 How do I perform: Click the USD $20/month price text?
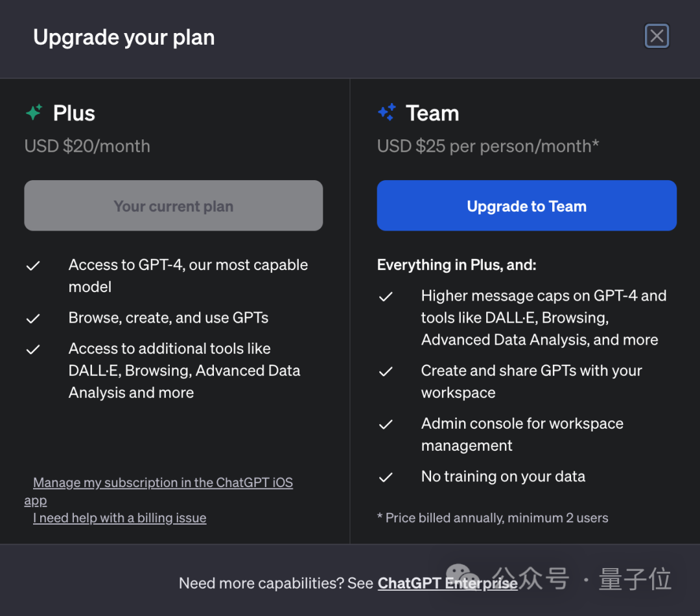[x=87, y=146]
